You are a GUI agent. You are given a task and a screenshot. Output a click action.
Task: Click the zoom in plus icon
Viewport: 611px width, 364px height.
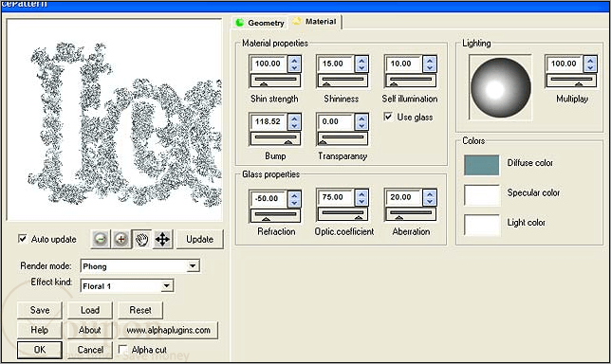click(121, 239)
